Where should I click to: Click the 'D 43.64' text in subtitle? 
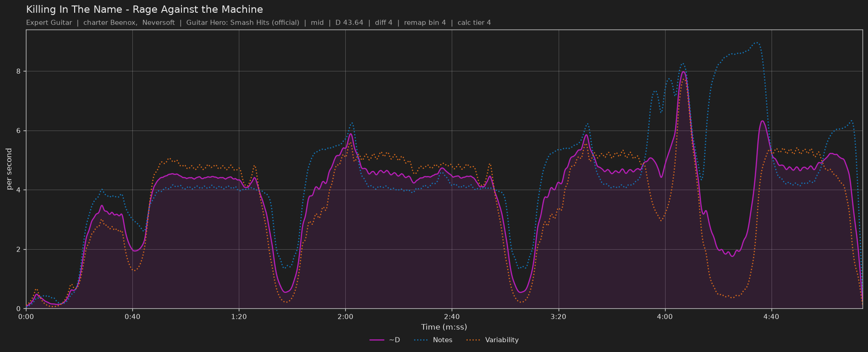(x=349, y=23)
